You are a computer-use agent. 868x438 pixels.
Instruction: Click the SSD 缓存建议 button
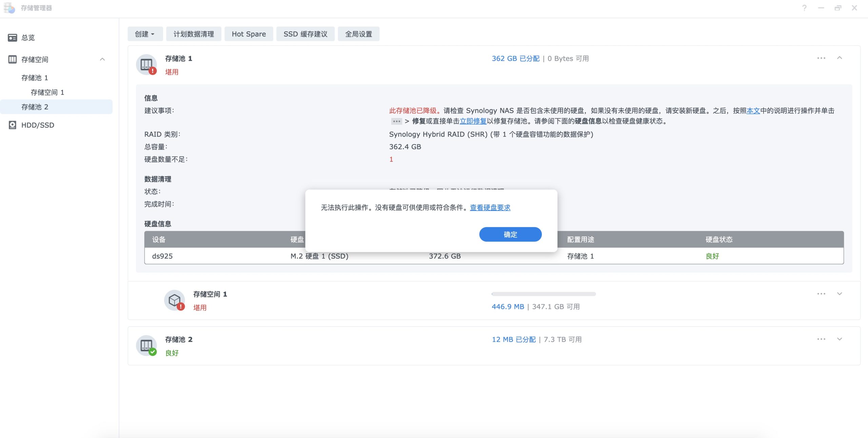pos(305,34)
